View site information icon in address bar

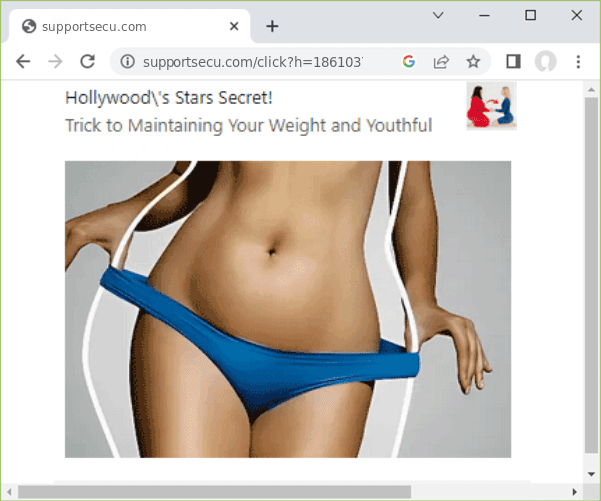[127, 62]
